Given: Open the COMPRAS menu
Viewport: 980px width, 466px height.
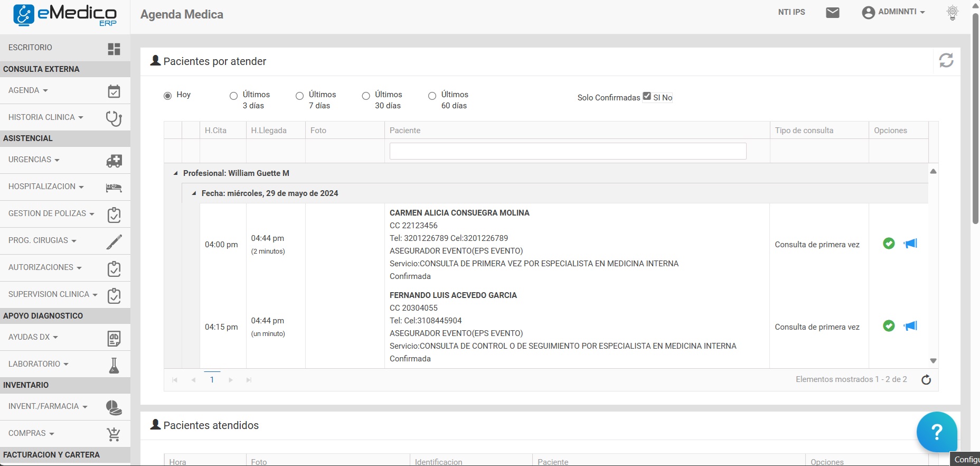Looking at the screenshot, I should (31, 433).
